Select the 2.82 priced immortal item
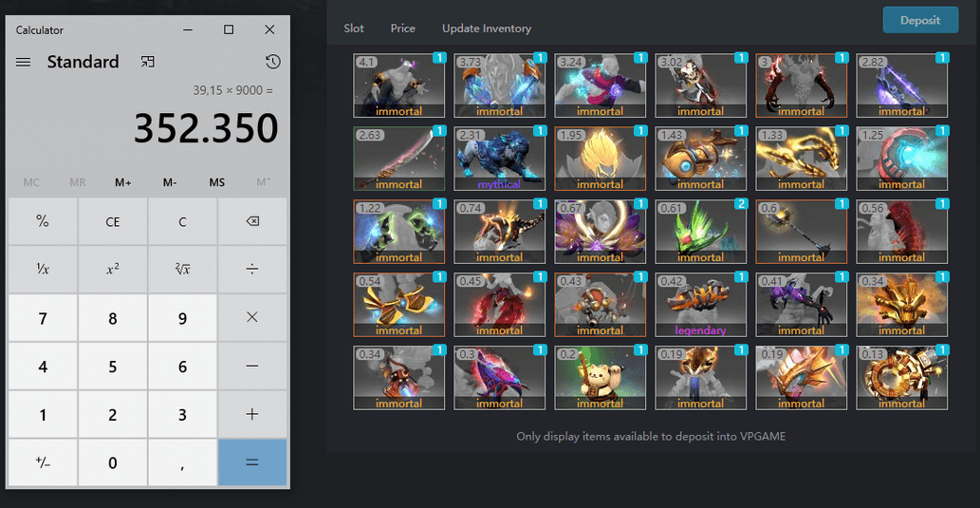980x508 pixels. (x=902, y=85)
